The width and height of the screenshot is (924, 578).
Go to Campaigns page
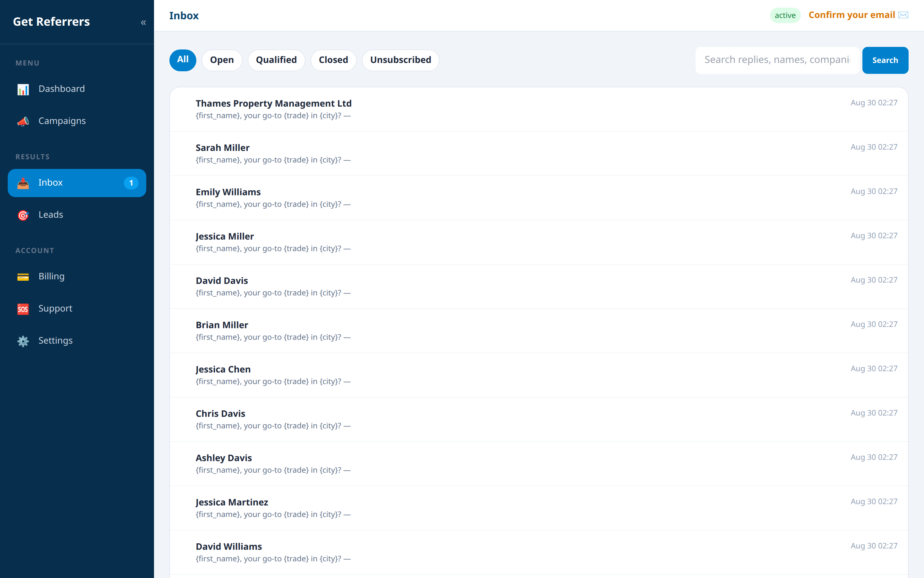(77, 121)
